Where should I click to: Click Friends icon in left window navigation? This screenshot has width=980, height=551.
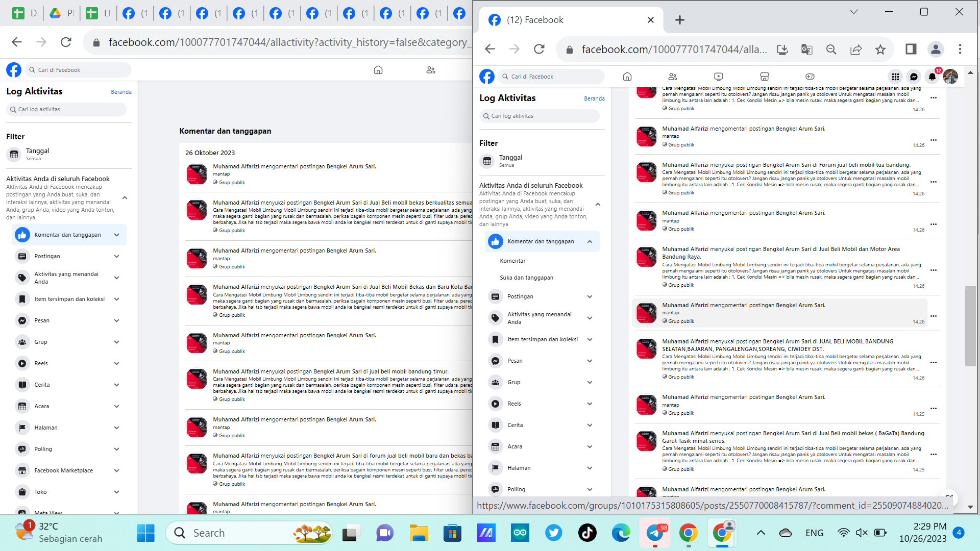click(431, 70)
